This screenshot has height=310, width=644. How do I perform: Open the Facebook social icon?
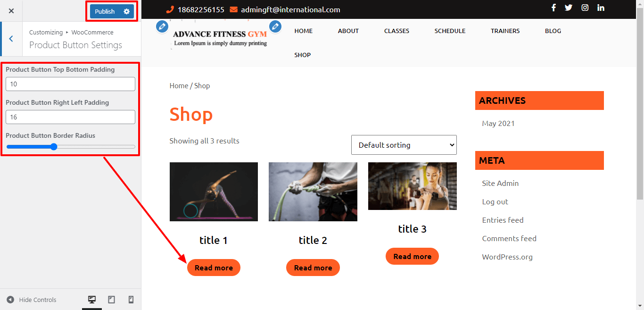click(553, 8)
